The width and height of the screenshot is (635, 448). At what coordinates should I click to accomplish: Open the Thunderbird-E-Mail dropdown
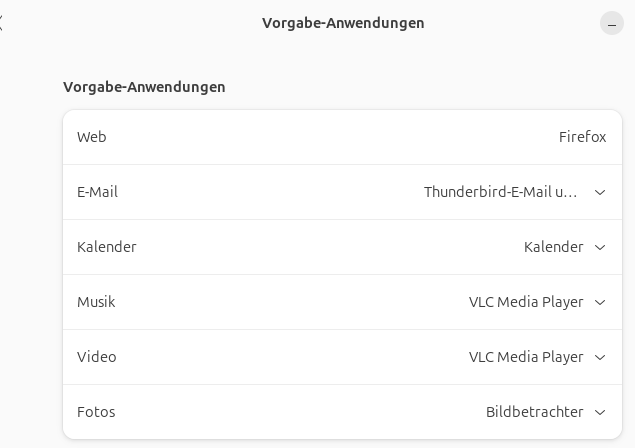501,192
